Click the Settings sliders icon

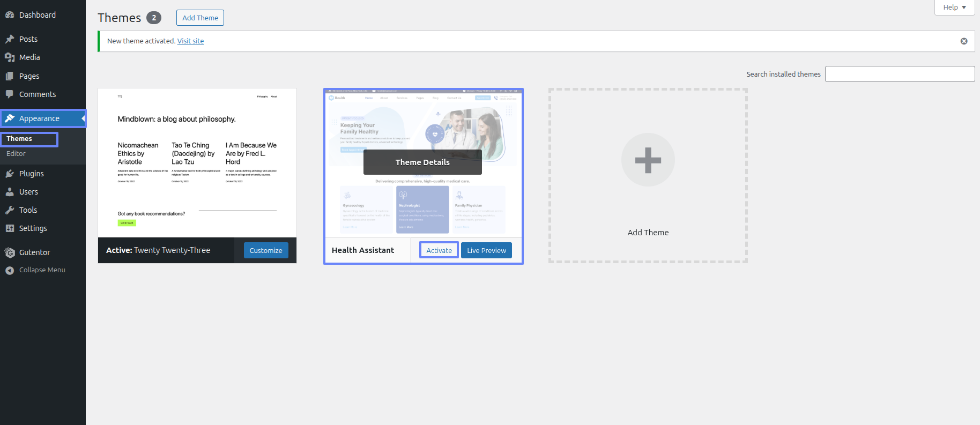10,228
